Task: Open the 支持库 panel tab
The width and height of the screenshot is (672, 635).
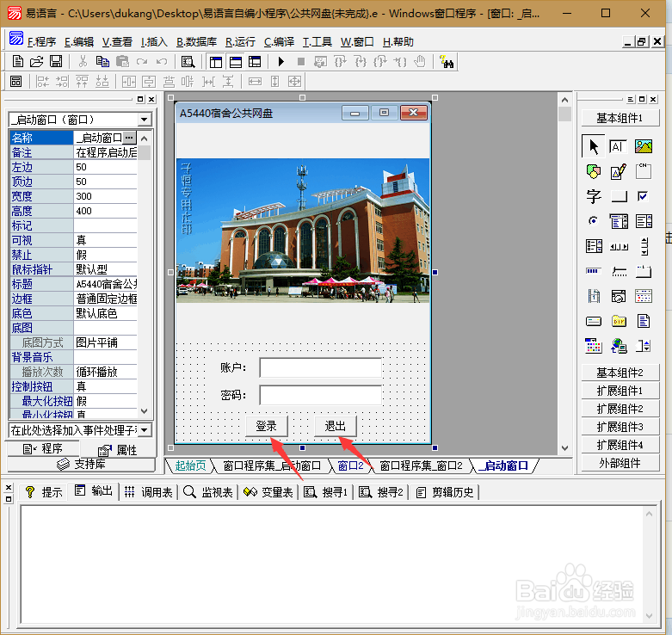Action: 82,464
